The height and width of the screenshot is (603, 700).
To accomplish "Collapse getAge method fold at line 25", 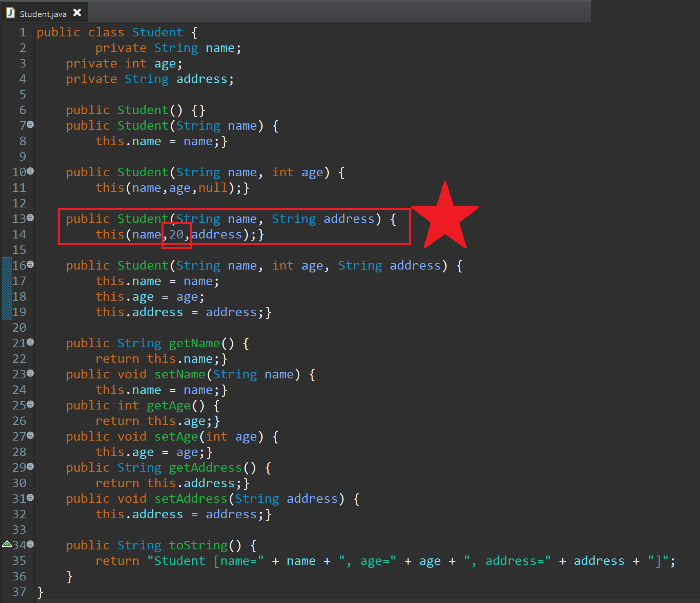I will 30,404.
